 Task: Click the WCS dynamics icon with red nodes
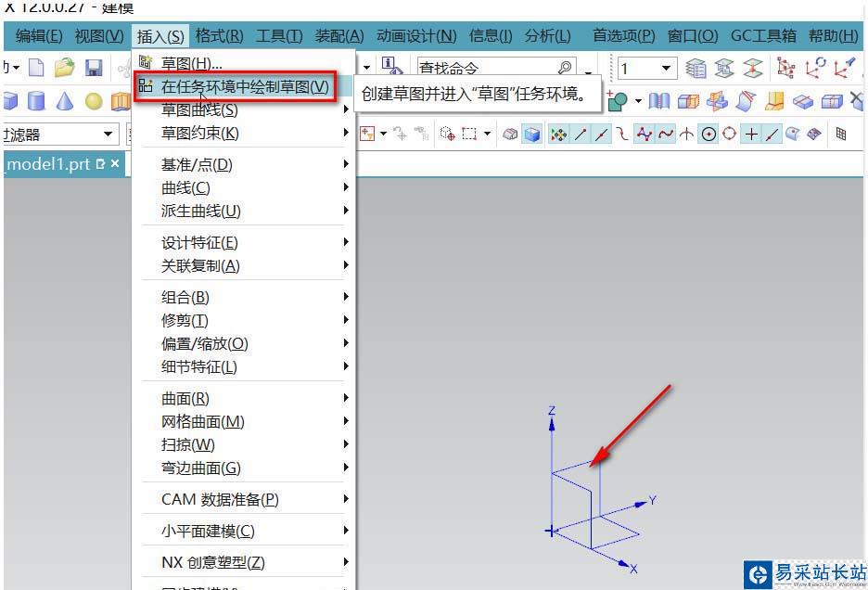[x=786, y=68]
